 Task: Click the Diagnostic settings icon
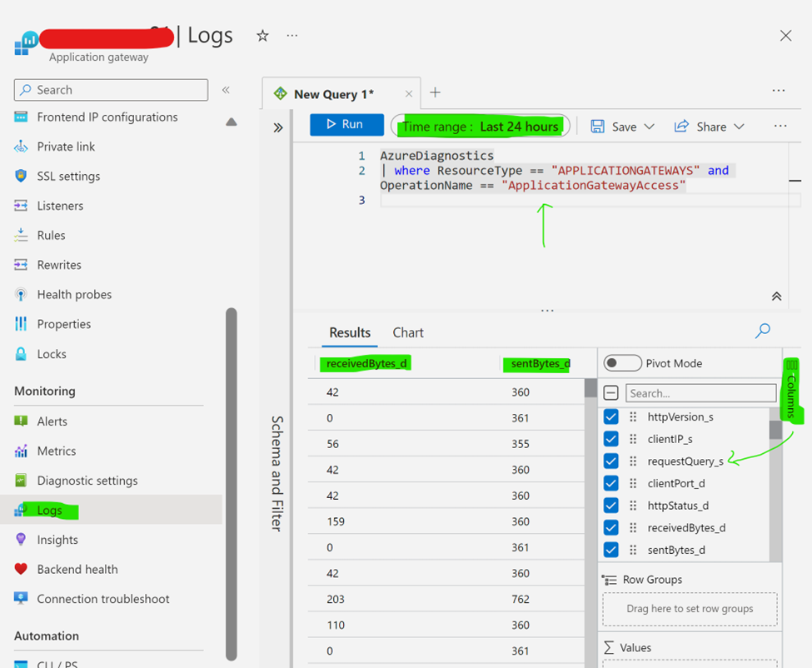[x=21, y=481]
